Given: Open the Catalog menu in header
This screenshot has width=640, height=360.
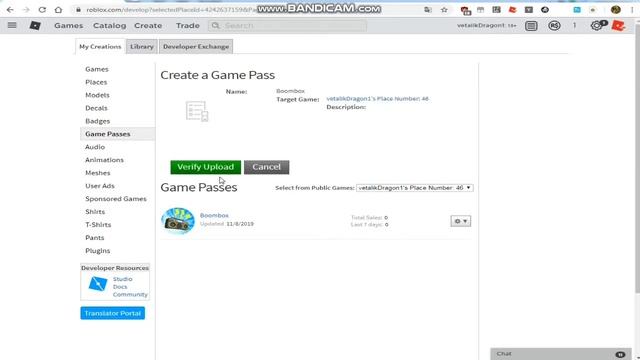Looking at the screenshot, I should pos(109,25).
